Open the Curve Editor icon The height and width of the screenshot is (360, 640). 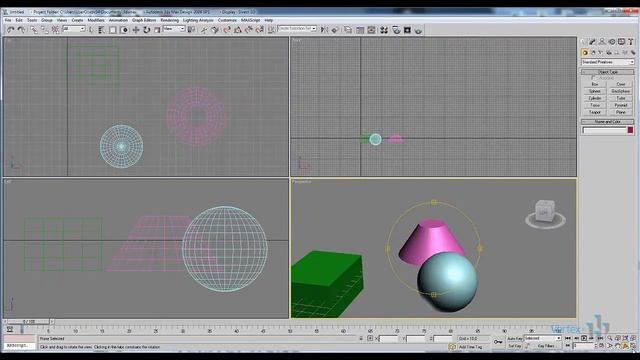[x=360, y=30]
